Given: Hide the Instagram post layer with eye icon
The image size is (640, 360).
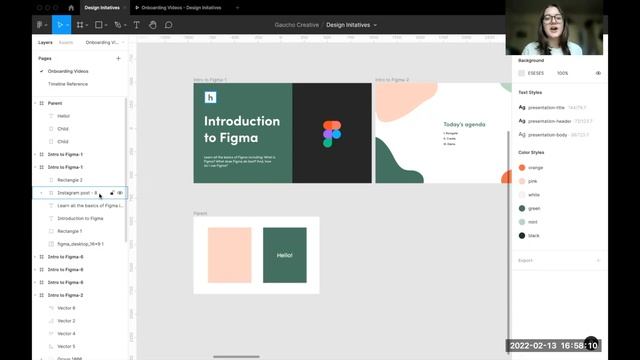Looking at the screenshot, I should [x=120, y=193].
